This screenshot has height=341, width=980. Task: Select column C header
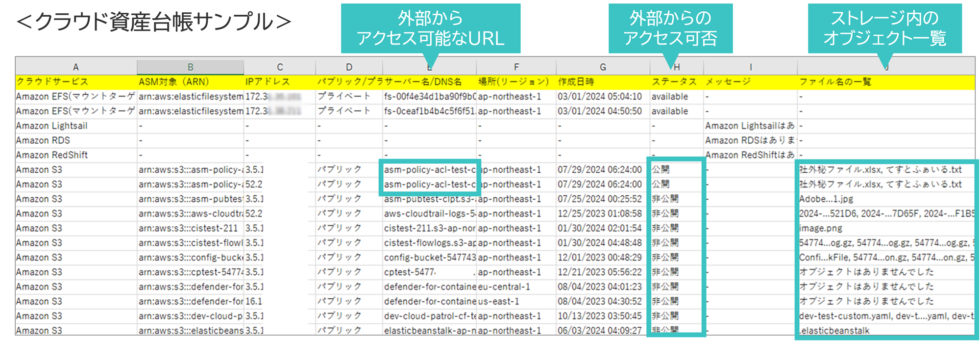click(280, 67)
